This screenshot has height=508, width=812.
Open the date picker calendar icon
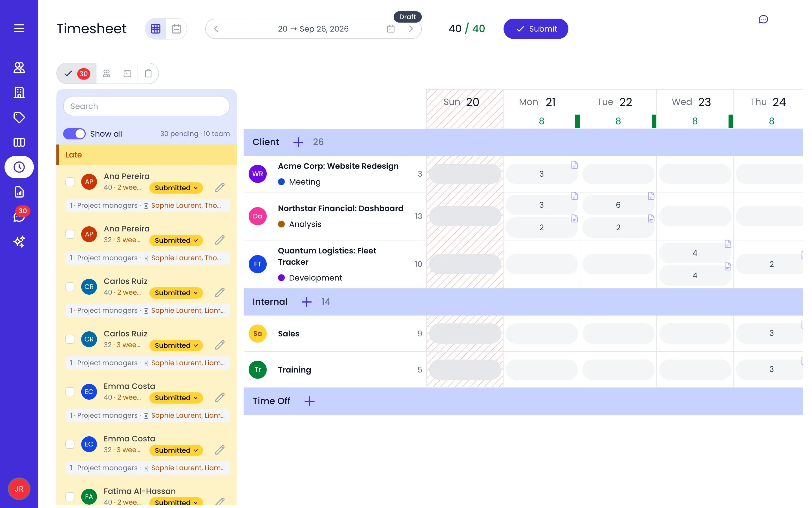coord(390,29)
